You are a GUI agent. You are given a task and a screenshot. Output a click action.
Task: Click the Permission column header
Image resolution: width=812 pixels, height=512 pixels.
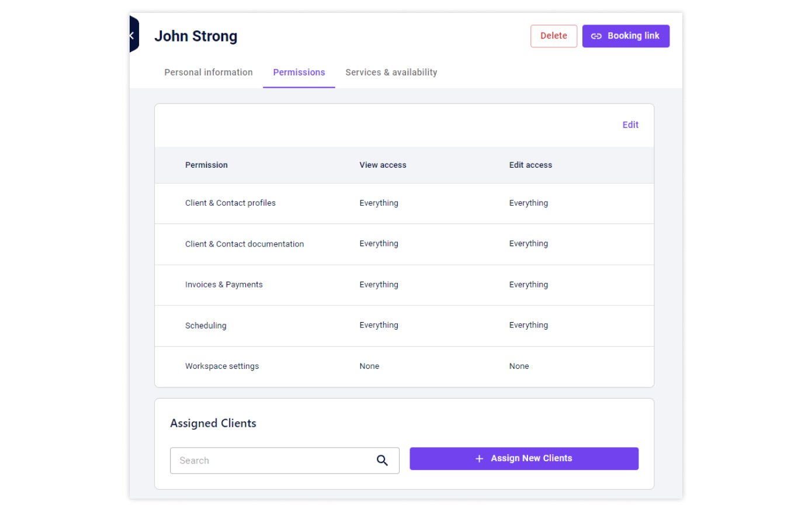point(206,165)
